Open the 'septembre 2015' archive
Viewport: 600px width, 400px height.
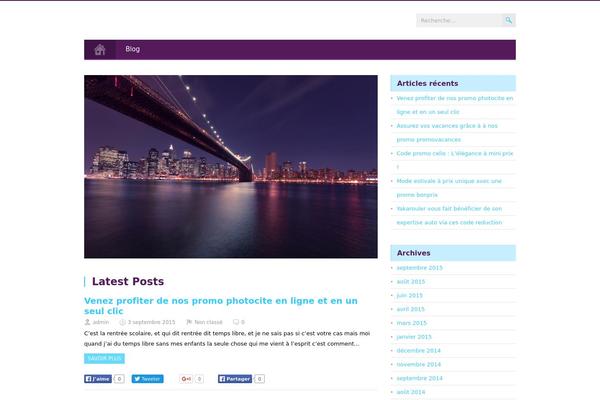(419, 268)
